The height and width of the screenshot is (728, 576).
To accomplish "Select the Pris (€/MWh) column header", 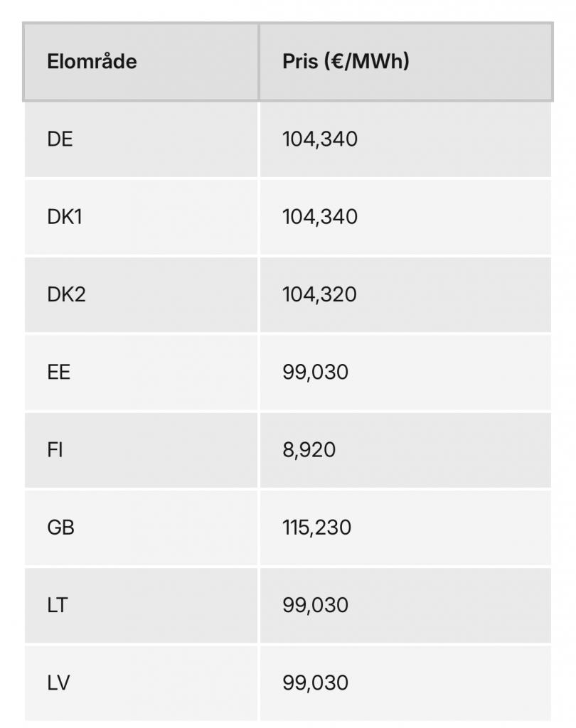I will coord(405,61).
